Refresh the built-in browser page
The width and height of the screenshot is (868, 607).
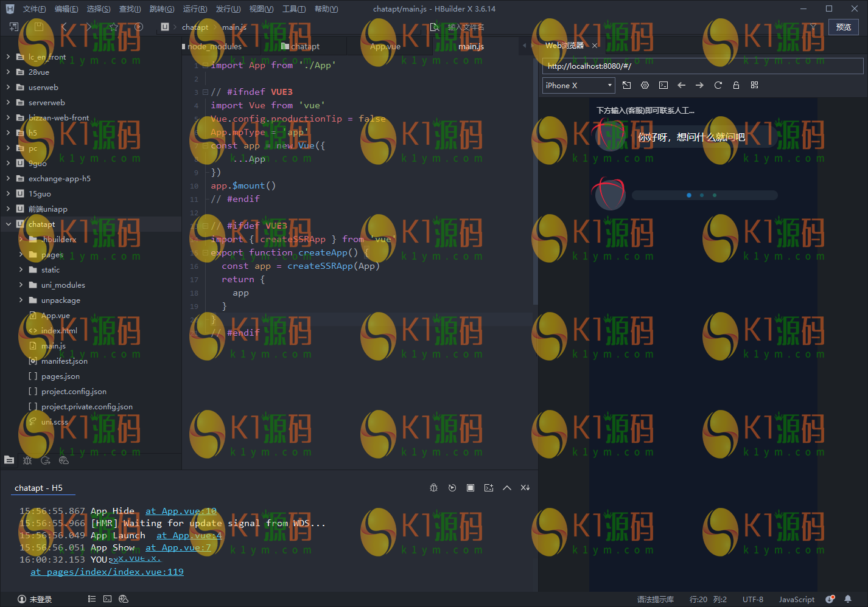pyautogui.click(x=718, y=85)
